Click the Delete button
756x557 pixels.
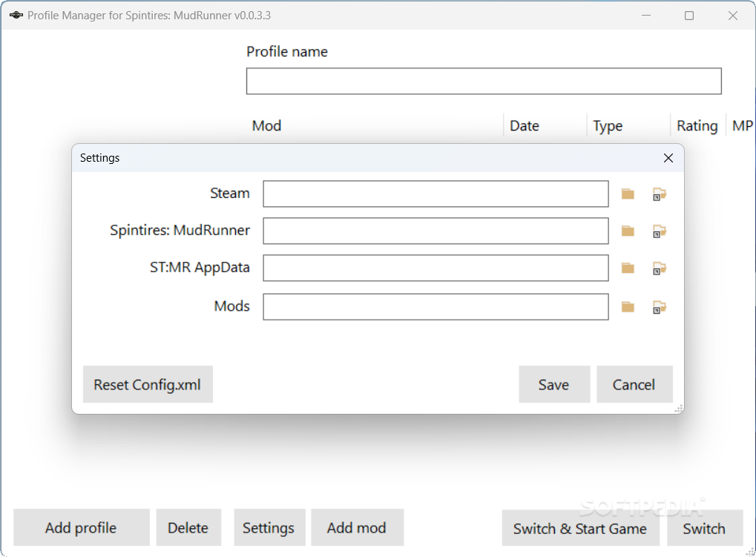click(188, 527)
